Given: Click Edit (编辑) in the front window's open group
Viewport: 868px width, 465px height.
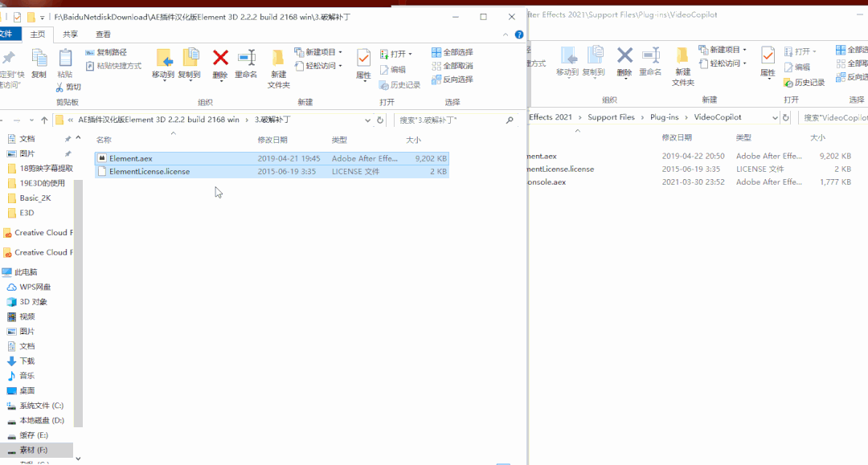Looking at the screenshot, I should 392,70.
